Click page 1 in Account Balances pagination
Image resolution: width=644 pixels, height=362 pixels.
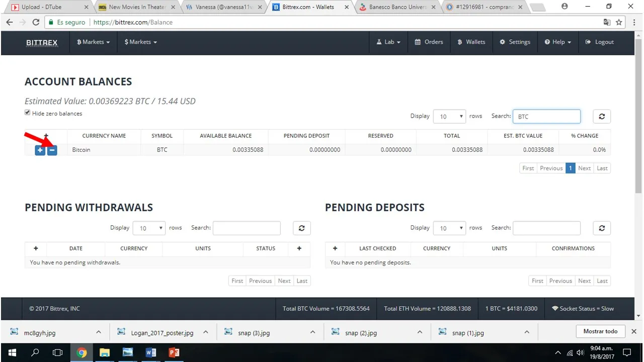coord(570,168)
